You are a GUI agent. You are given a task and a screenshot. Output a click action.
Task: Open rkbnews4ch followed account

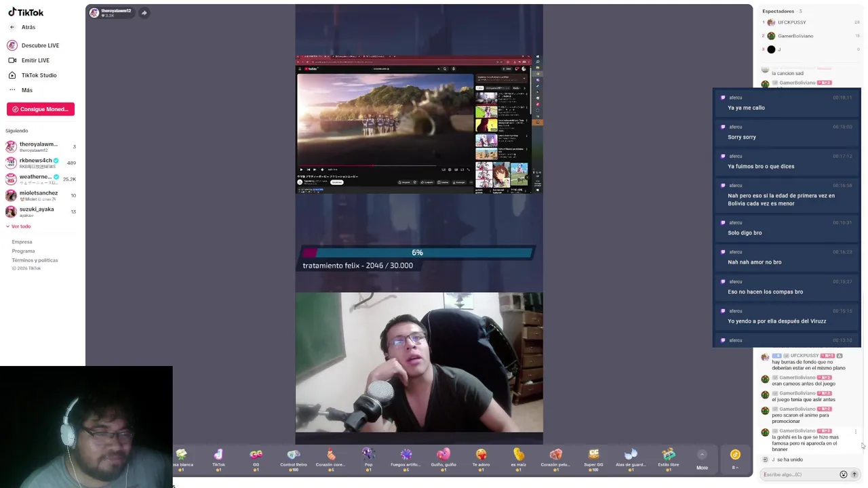point(41,163)
